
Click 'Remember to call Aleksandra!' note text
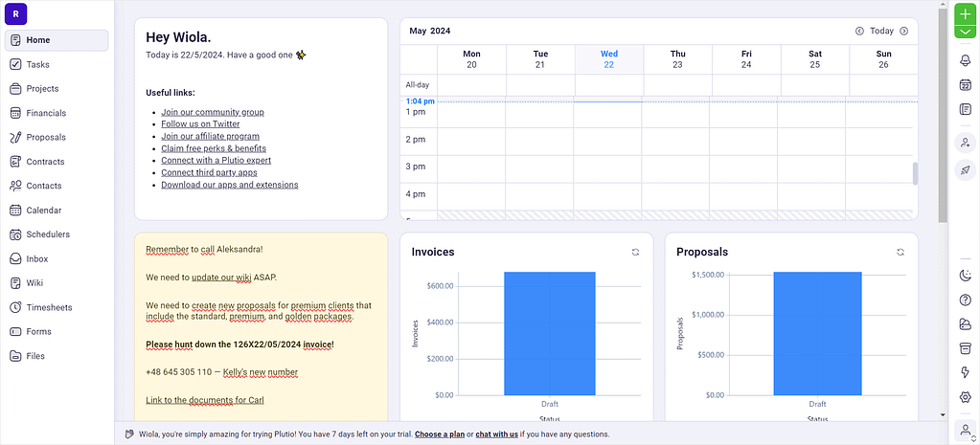click(x=204, y=250)
